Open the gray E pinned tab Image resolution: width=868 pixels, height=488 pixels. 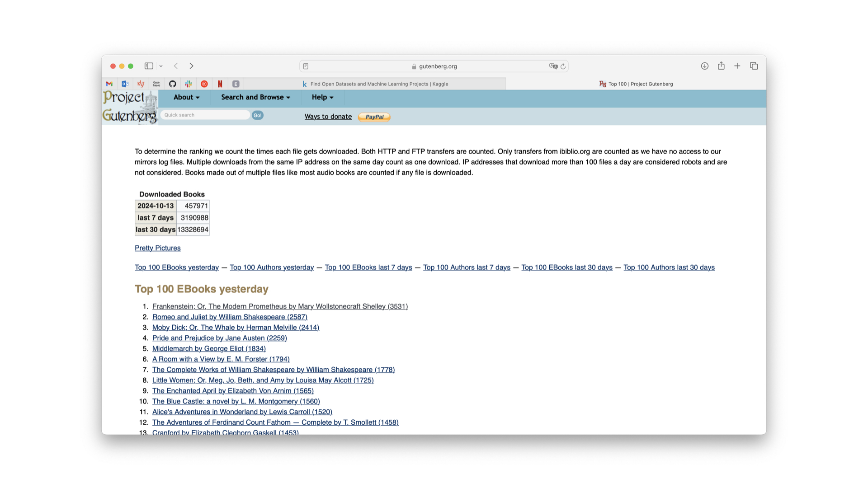[236, 84]
